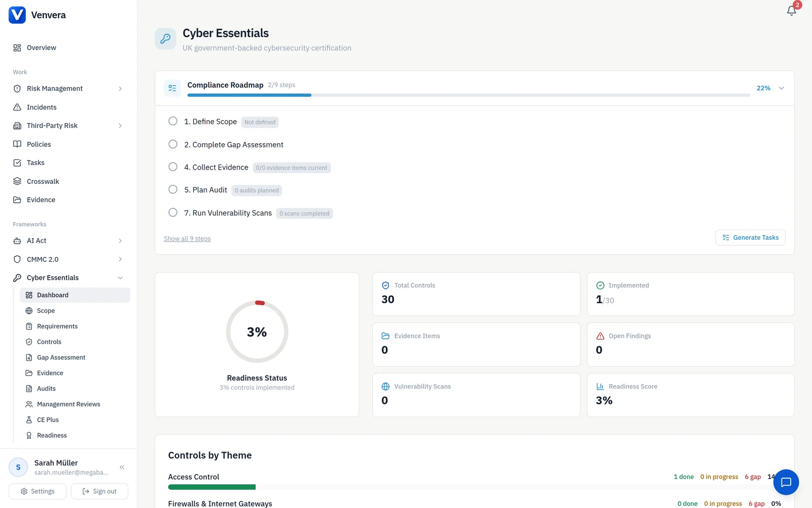Mark step 2 Complete Gap Assessment circle

[x=173, y=144]
